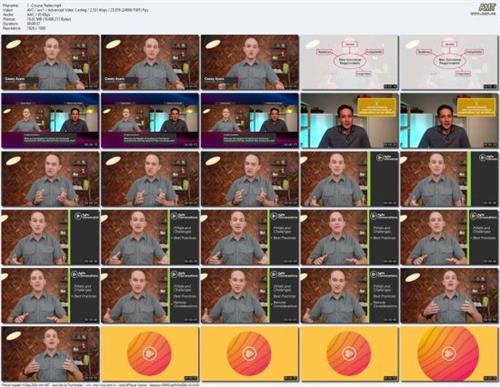This screenshot has width=500, height=387.
Task: Click the play circle icon in the fourth third-row frame
Action: coord(379,158)
